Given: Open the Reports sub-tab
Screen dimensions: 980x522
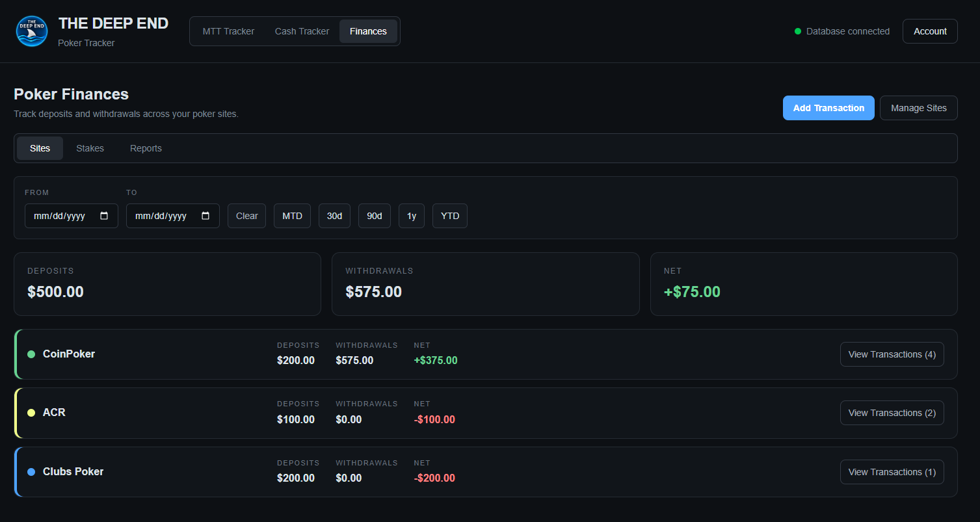Looking at the screenshot, I should 146,148.
